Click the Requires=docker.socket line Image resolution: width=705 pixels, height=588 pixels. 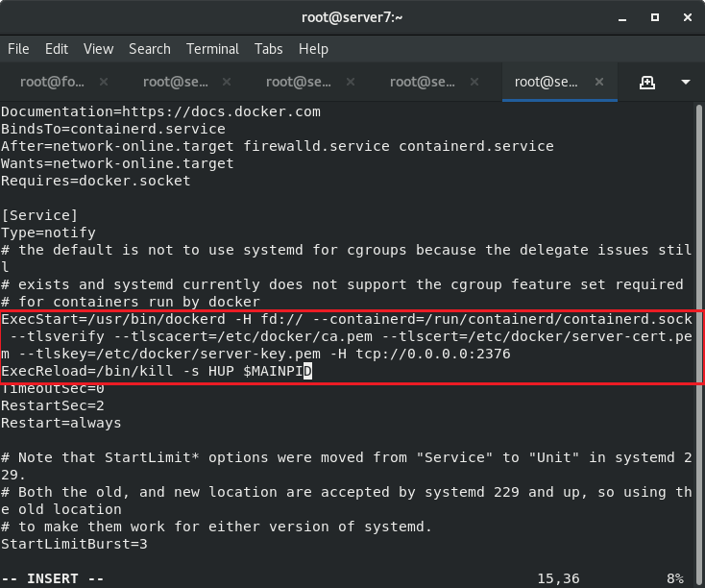[96, 181]
